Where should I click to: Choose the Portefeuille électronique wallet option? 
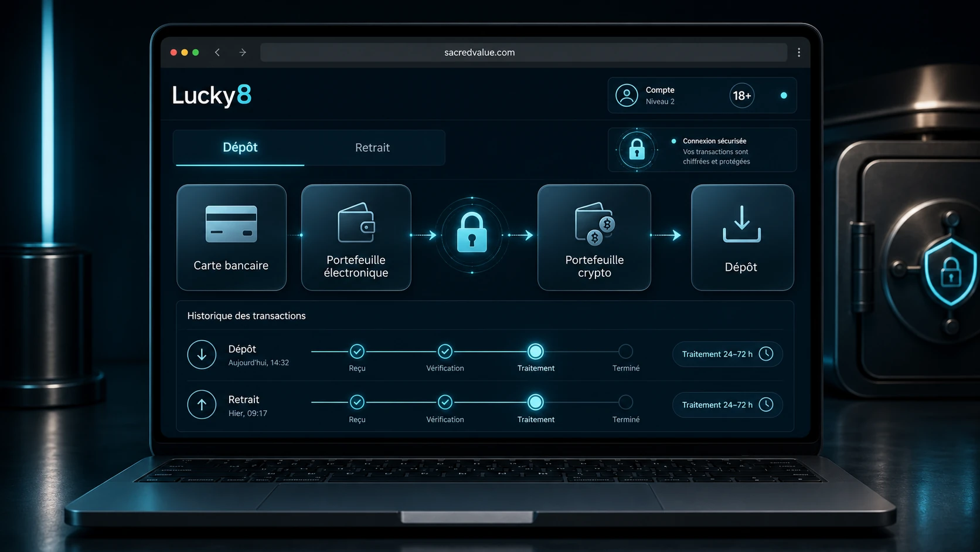[x=356, y=238]
